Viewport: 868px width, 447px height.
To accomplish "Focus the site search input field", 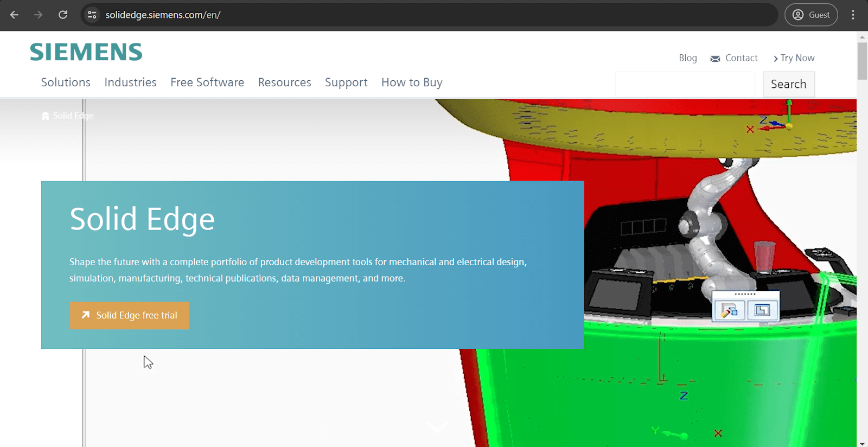I will click(685, 84).
